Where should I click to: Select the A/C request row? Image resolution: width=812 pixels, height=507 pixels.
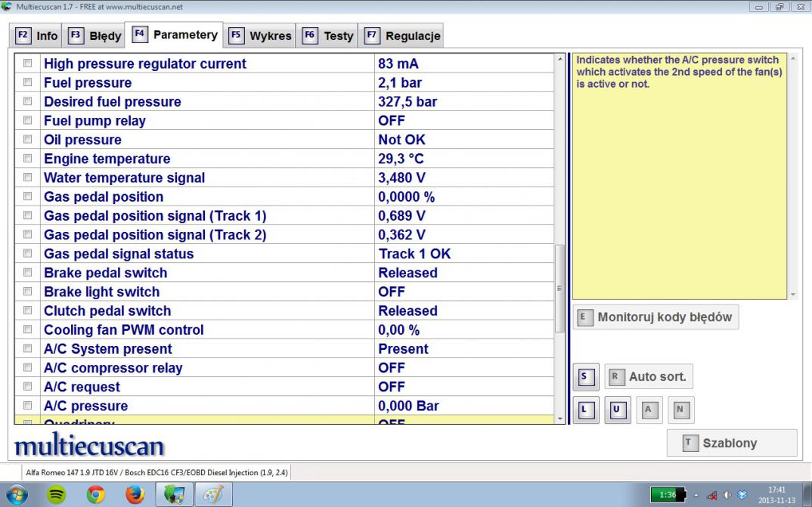tap(284, 386)
